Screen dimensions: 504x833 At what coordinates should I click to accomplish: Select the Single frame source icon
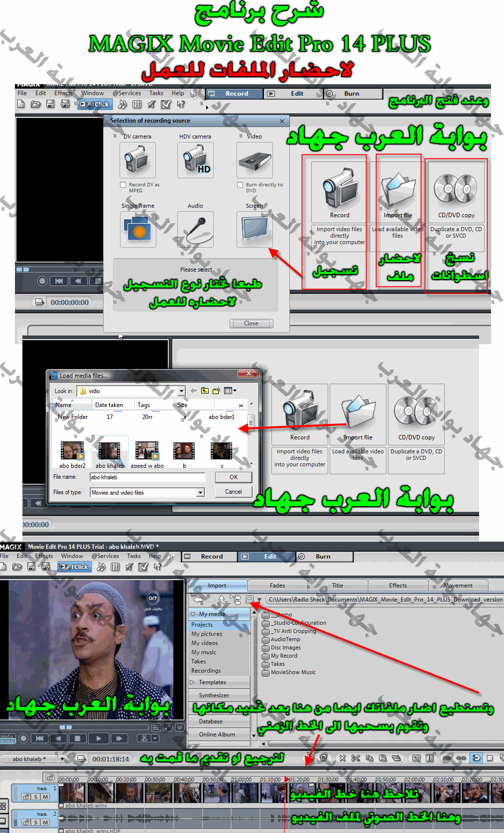click(138, 229)
